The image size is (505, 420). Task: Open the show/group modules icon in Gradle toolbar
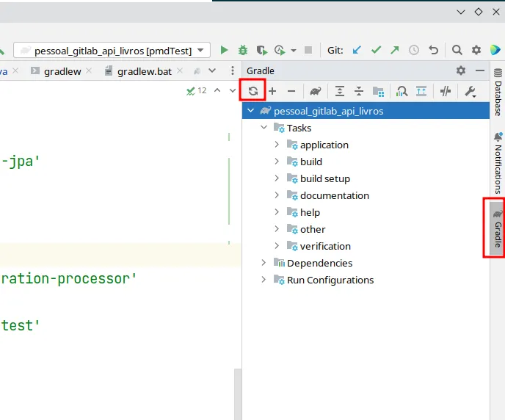coord(378,92)
